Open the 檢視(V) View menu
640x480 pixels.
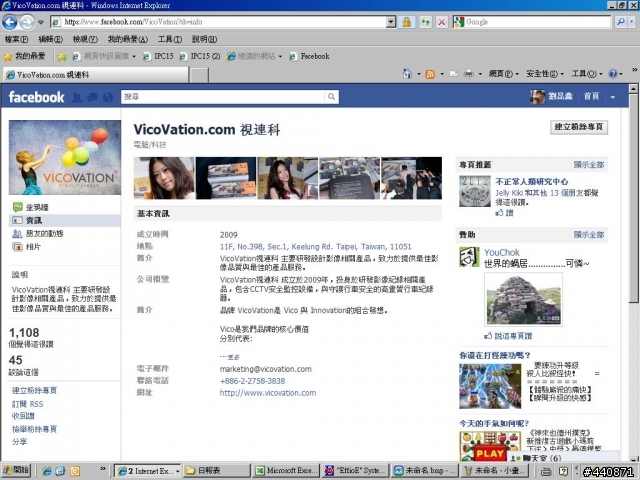point(85,40)
